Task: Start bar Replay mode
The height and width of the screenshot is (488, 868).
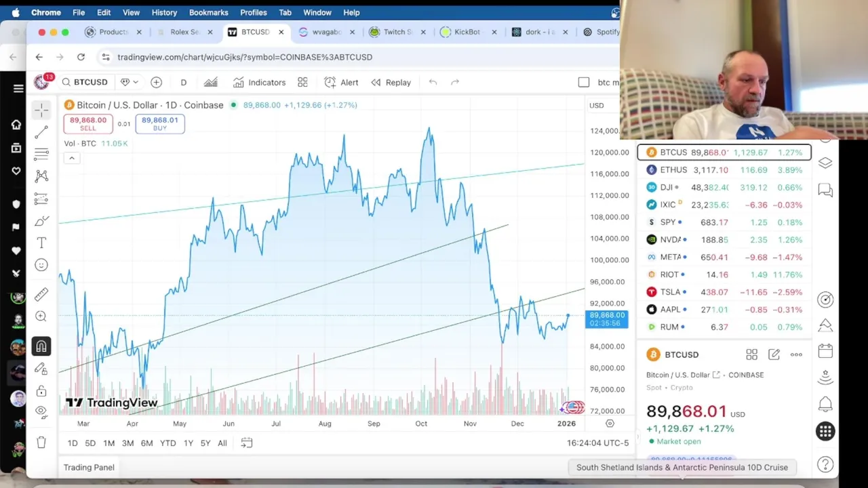Action: pyautogui.click(x=391, y=82)
